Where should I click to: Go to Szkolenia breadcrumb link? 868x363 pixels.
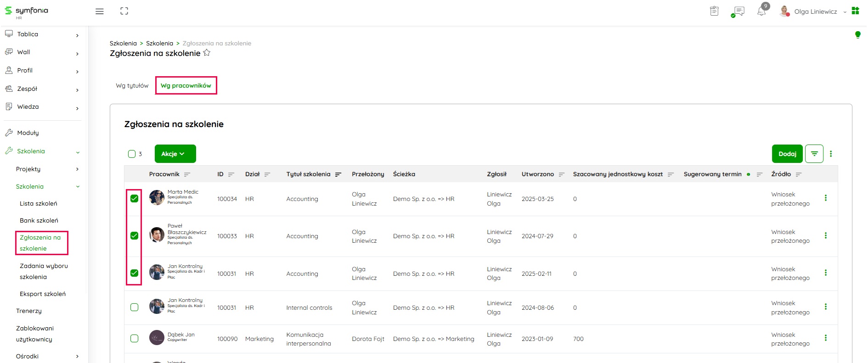[159, 43]
